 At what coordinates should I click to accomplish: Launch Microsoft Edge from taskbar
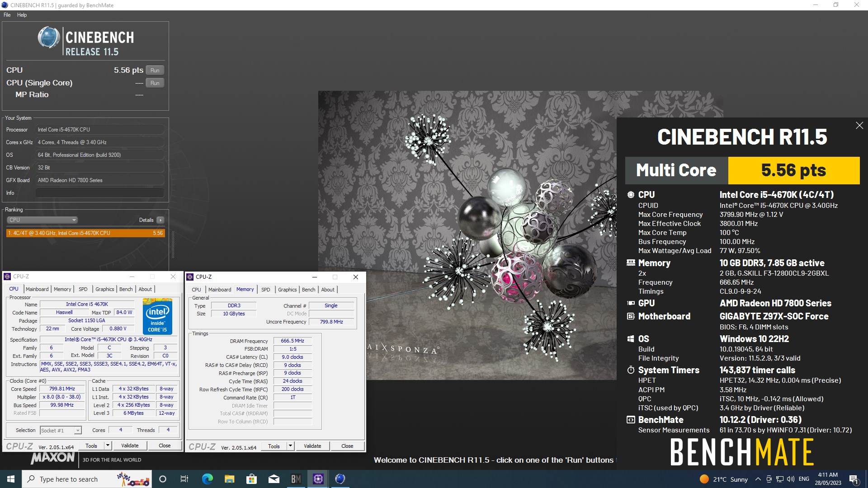207,479
